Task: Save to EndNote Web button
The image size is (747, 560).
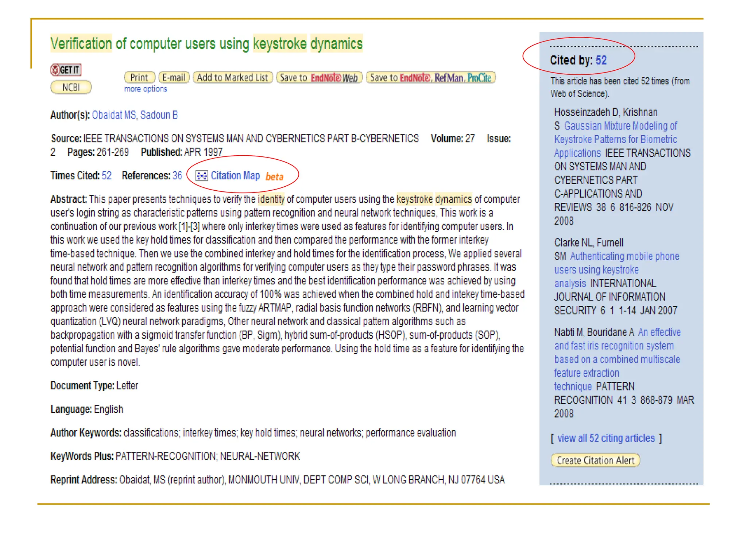Action: coord(319,77)
